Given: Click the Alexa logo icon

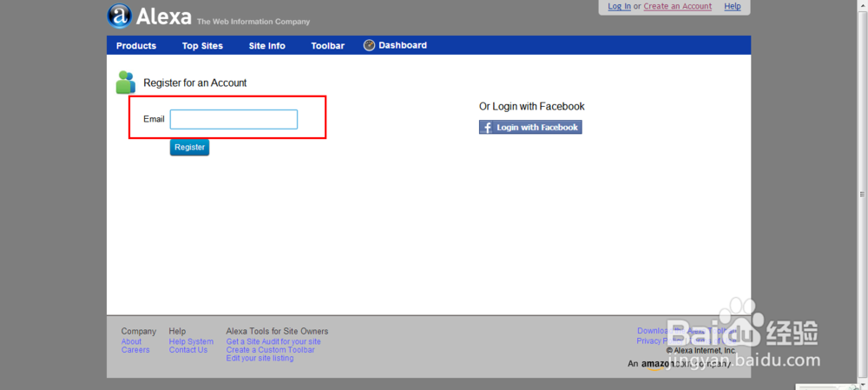Looking at the screenshot, I should click(x=120, y=16).
